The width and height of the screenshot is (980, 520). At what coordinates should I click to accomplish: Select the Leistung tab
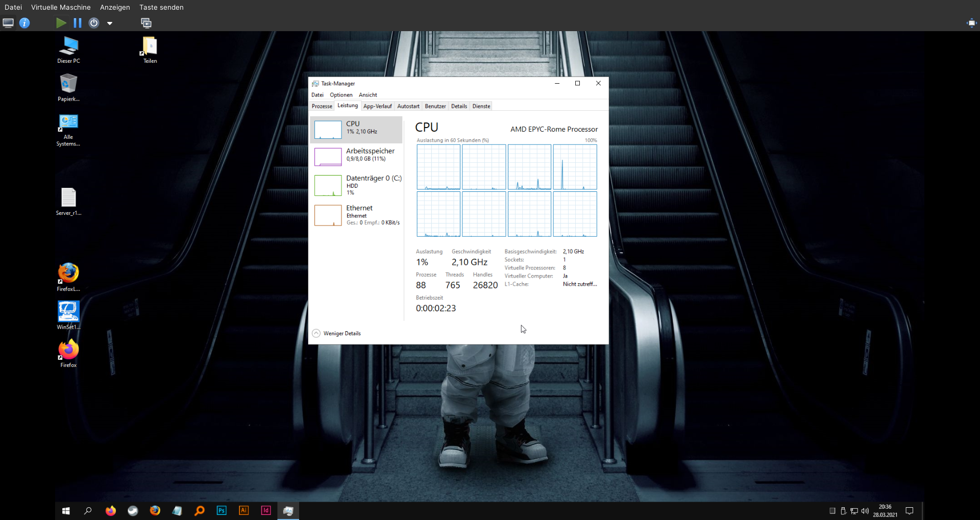pyautogui.click(x=348, y=106)
